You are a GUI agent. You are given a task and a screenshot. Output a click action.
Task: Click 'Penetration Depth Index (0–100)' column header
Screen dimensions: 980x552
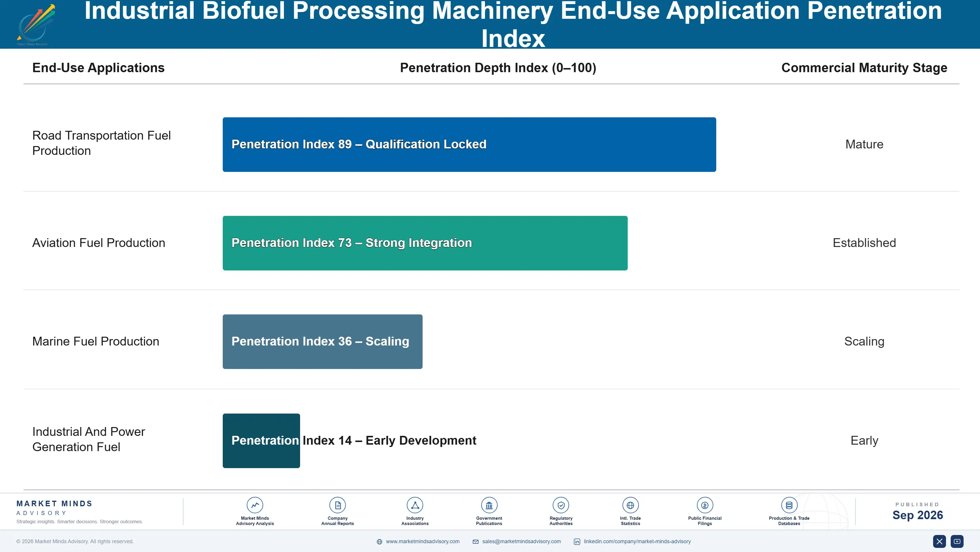pos(498,68)
